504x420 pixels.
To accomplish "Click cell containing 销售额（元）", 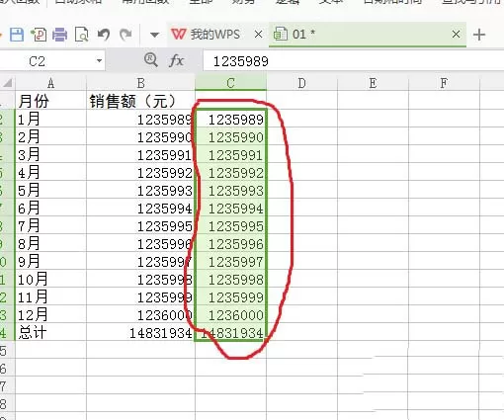I will point(140,101).
